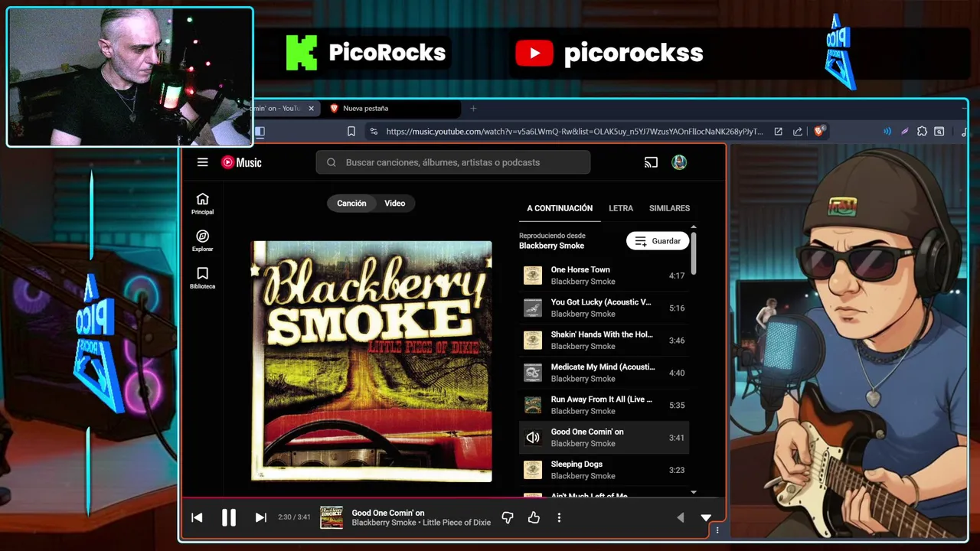This screenshot has height=551, width=980.
Task: Click the open-in-app icon in address bar
Action: [x=778, y=132]
